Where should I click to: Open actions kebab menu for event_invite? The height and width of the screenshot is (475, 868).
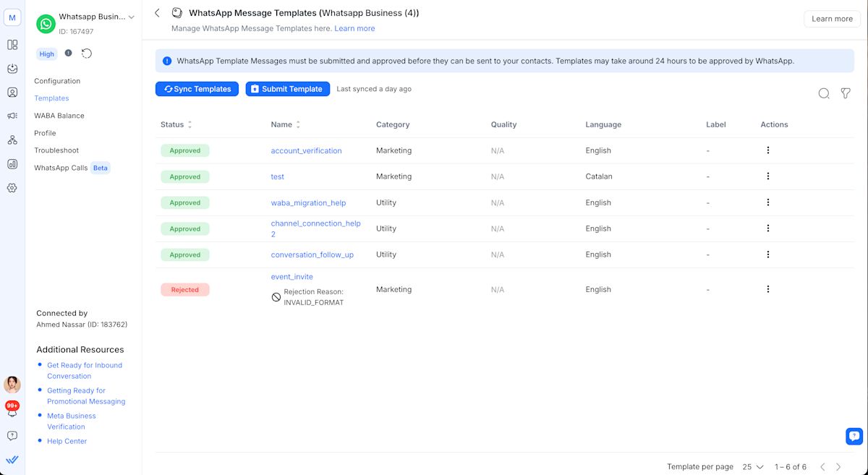768,288
